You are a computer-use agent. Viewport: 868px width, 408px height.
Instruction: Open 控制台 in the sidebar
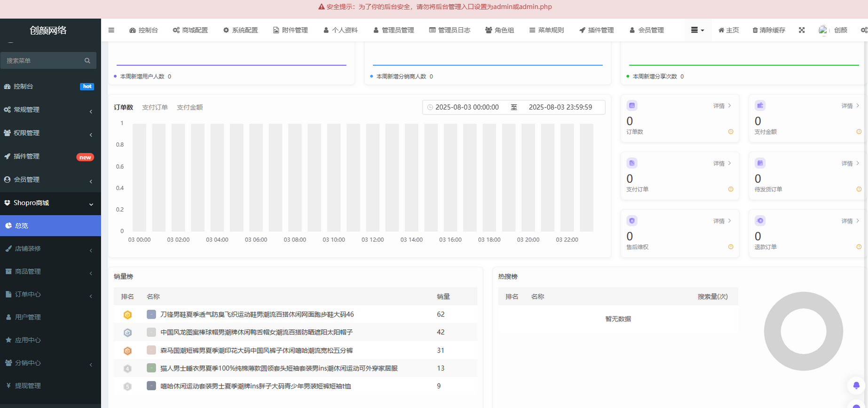click(50, 86)
